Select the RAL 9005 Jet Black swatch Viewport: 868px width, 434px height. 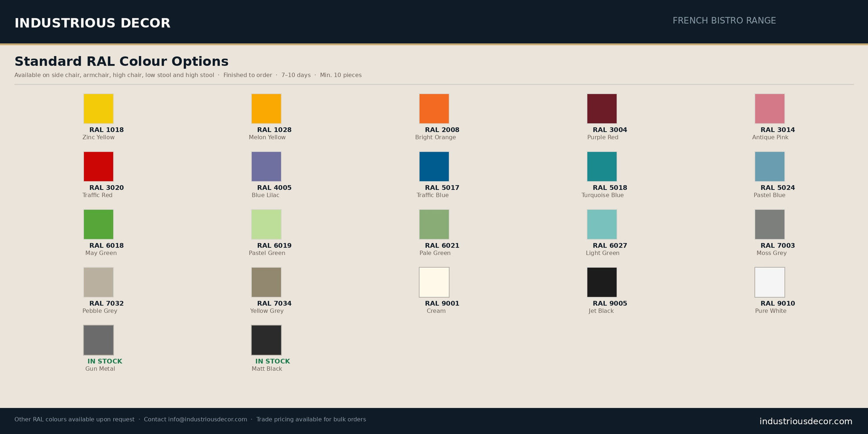click(x=602, y=282)
